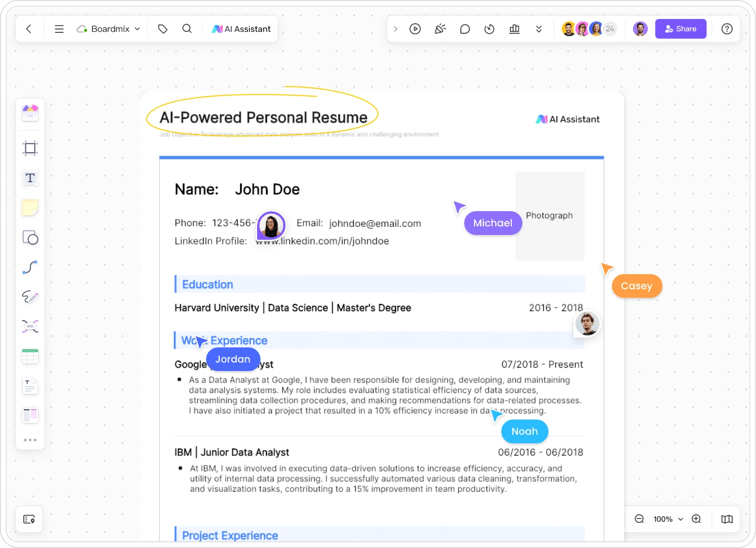Screen dimensions: 756x548
Task: Select the Pen drawing tool
Action: pos(30,297)
